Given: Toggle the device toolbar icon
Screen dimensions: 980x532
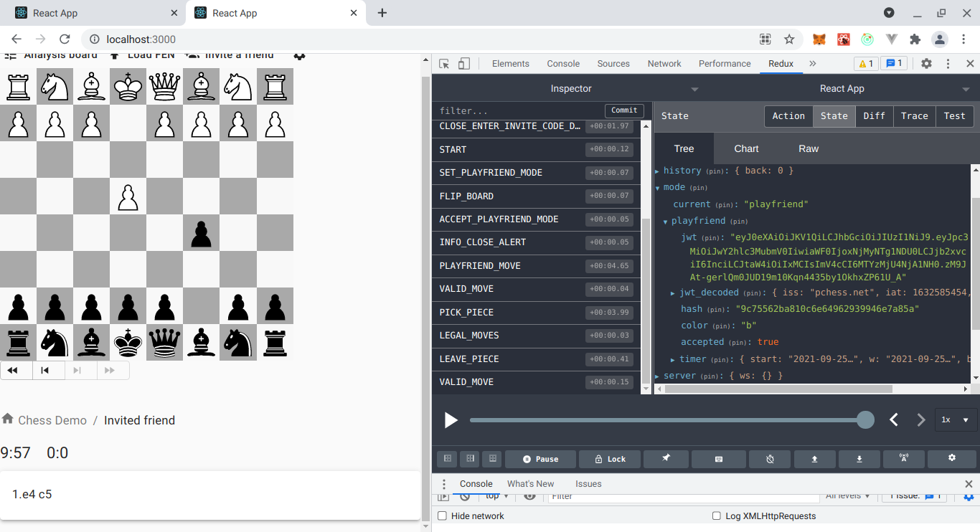Looking at the screenshot, I should [463, 63].
